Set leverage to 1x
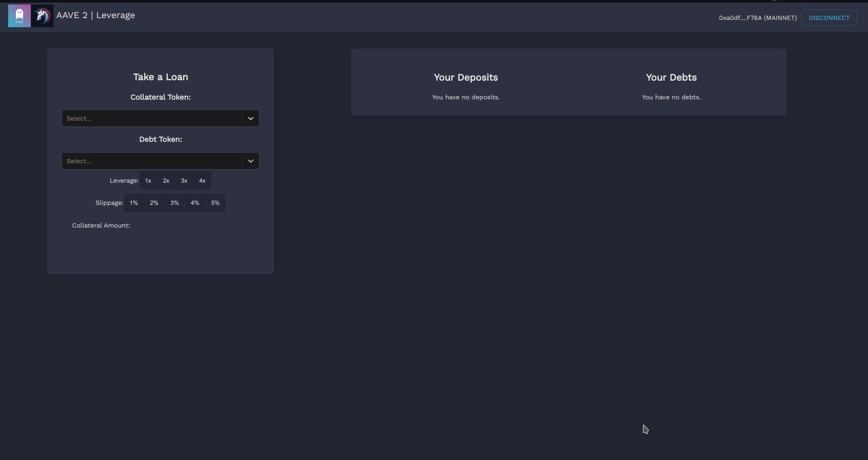The image size is (868, 460). point(148,180)
